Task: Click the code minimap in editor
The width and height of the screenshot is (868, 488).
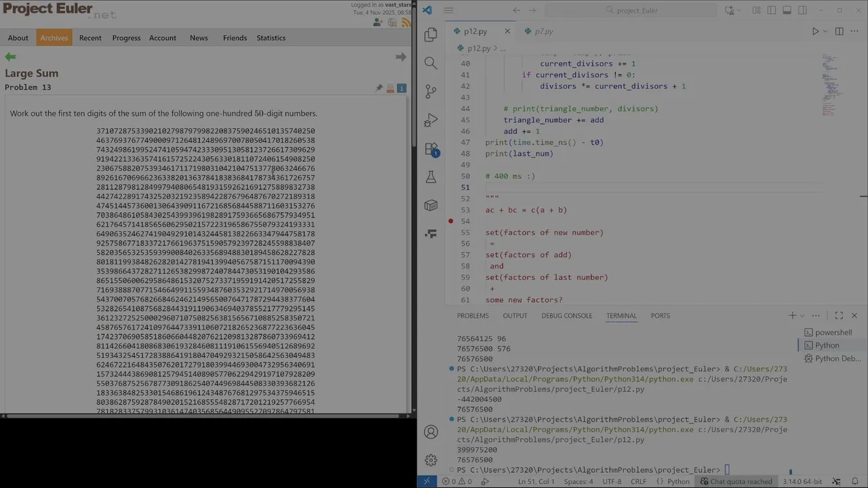Action: [x=833, y=85]
